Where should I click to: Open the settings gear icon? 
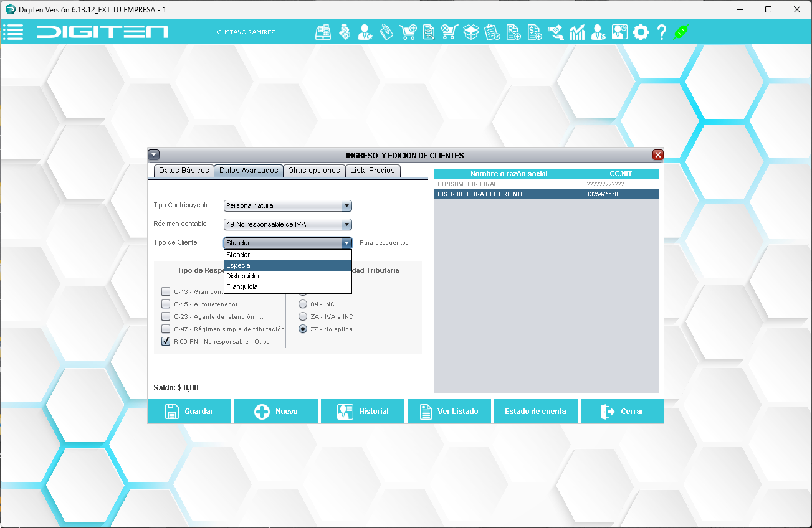point(641,32)
